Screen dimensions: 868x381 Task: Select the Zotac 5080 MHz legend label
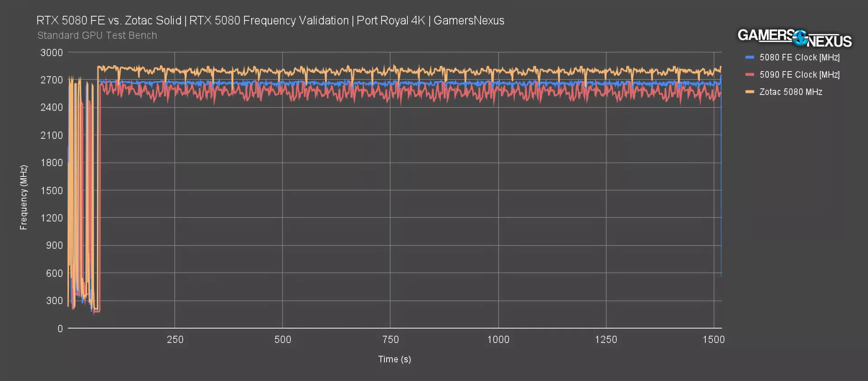[x=791, y=92]
